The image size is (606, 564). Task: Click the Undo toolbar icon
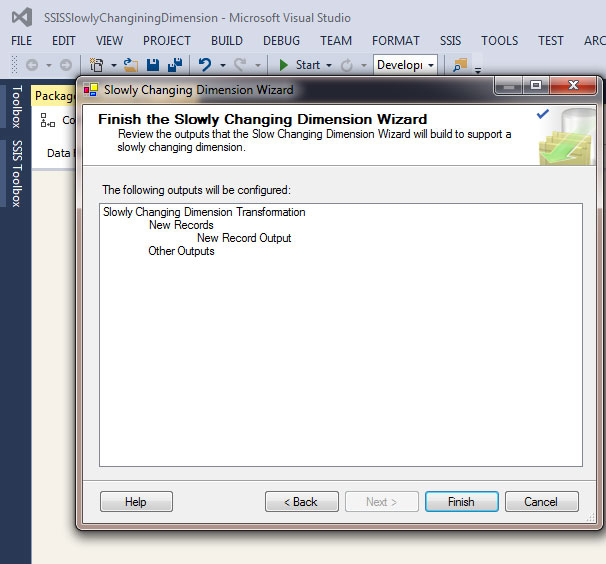pyautogui.click(x=205, y=65)
